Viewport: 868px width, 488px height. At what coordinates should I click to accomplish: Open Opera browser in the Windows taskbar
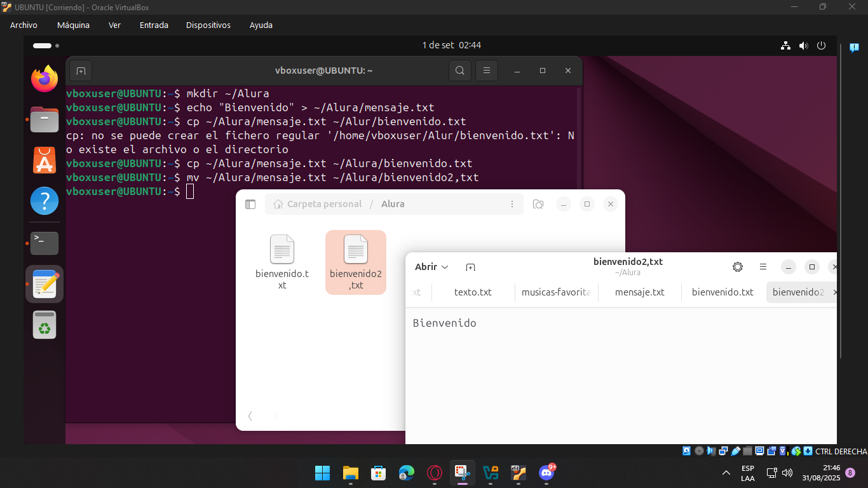point(435,473)
